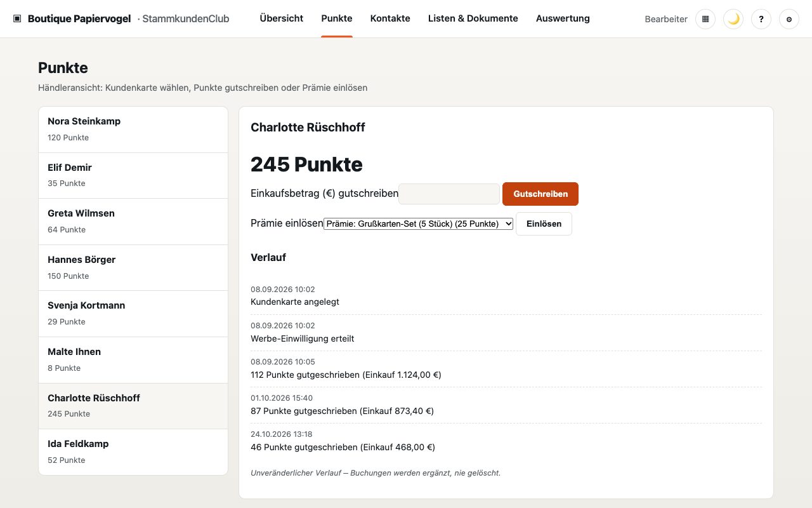Select the Punkte tab

click(x=337, y=18)
